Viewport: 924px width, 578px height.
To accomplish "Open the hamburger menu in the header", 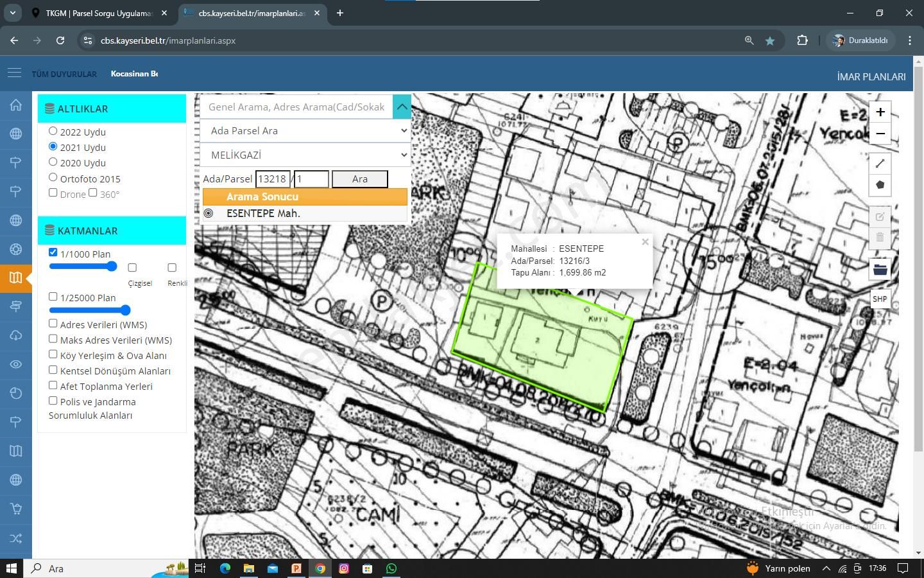I will coord(15,73).
